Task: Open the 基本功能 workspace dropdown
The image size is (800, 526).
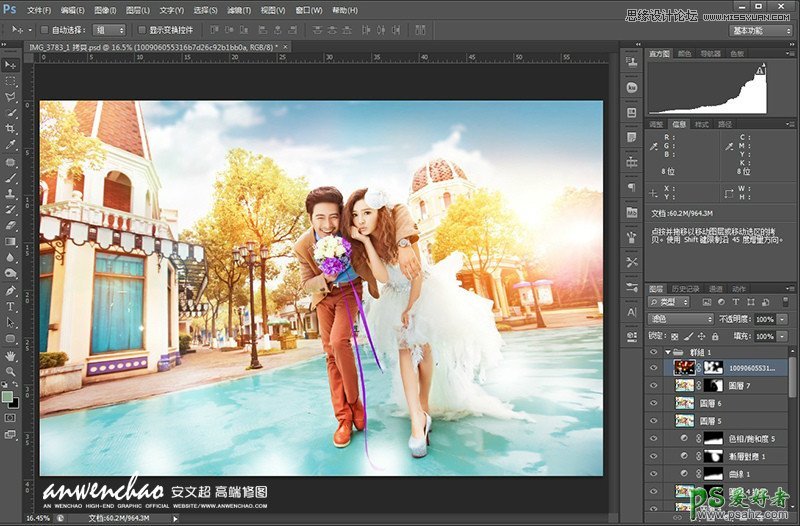Action: point(761,31)
